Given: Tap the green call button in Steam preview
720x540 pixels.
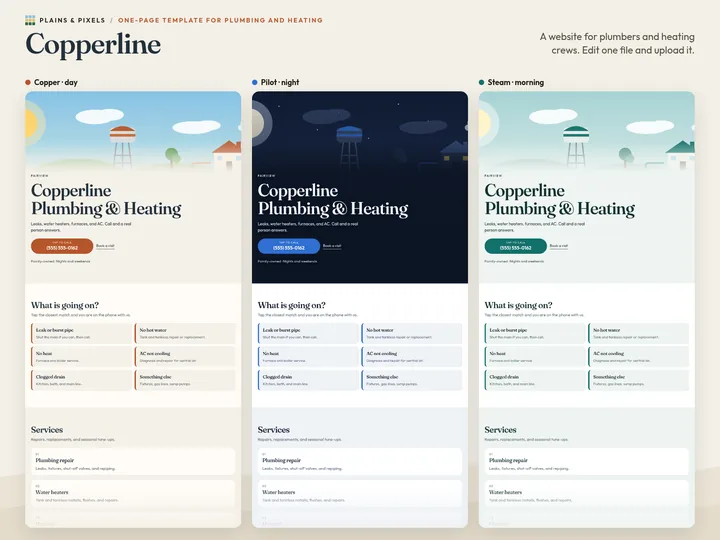Looking at the screenshot, I should [516, 246].
